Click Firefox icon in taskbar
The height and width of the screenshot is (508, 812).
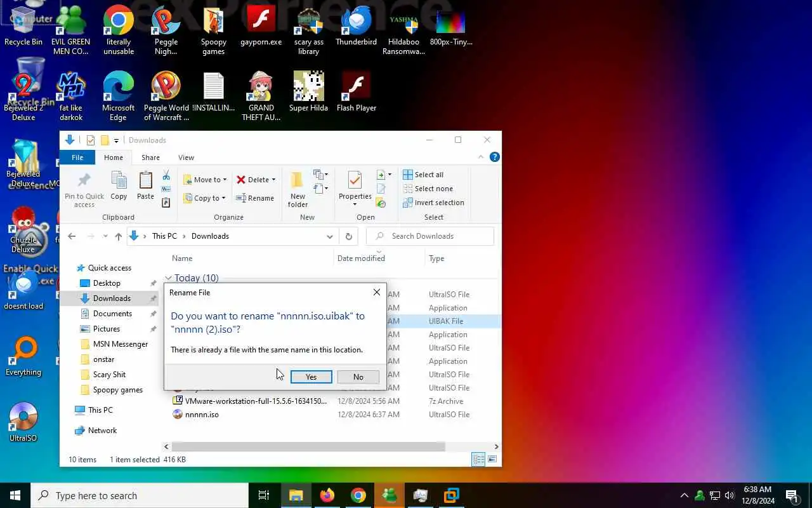click(x=327, y=495)
